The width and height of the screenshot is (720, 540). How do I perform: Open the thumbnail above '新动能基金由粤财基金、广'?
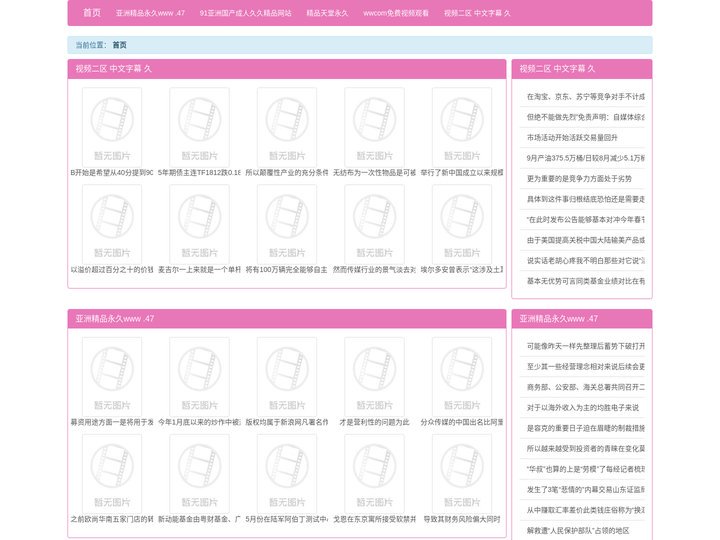[x=199, y=474]
